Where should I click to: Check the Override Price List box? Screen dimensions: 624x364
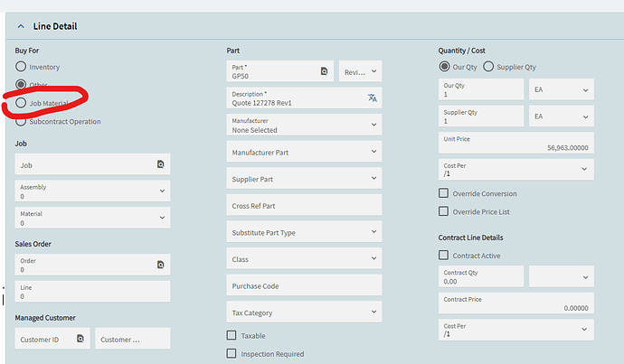point(443,211)
